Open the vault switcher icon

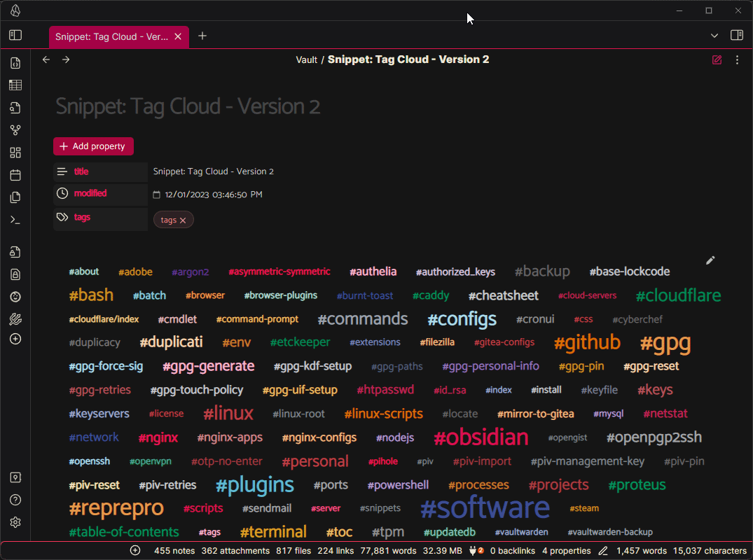(x=15, y=477)
